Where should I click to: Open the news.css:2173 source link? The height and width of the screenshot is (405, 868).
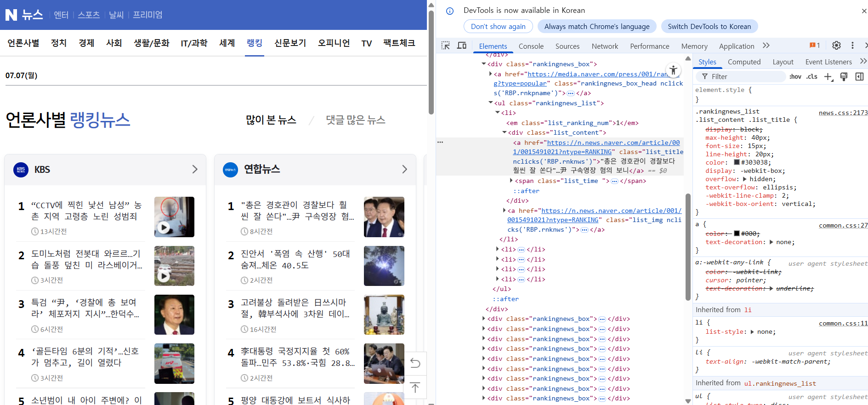[843, 113]
